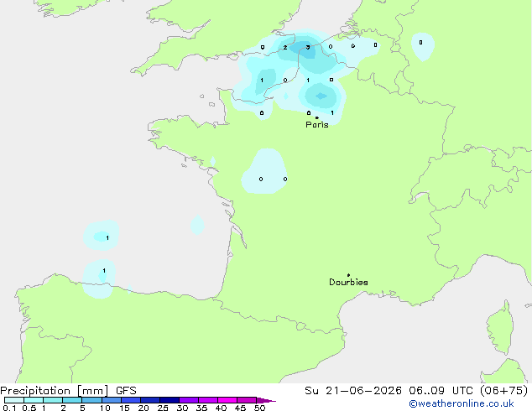This screenshot has width=532, height=411.
Task: Click the legend label '50'
Action: tap(259, 408)
